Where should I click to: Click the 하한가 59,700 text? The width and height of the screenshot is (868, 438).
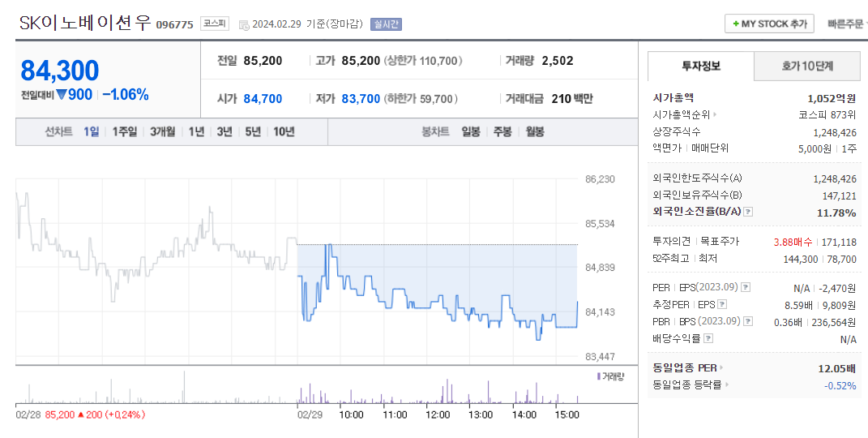coord(421,99)
